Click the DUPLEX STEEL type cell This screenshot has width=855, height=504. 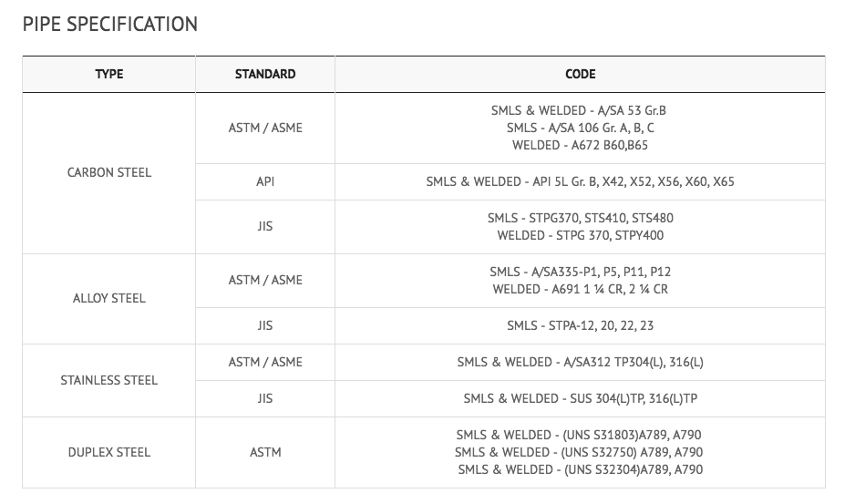pyautogui.click(x=109, y=452)
